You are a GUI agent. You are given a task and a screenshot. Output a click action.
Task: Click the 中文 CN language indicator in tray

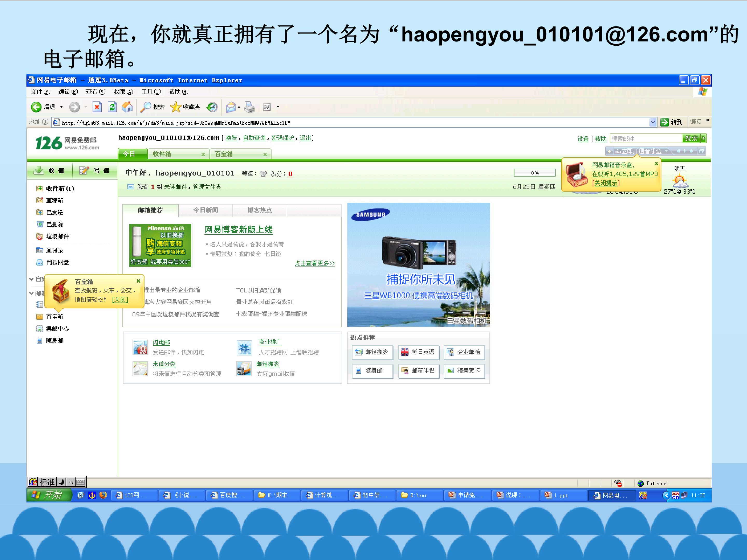pyautogui.click(x=675, y=495)
